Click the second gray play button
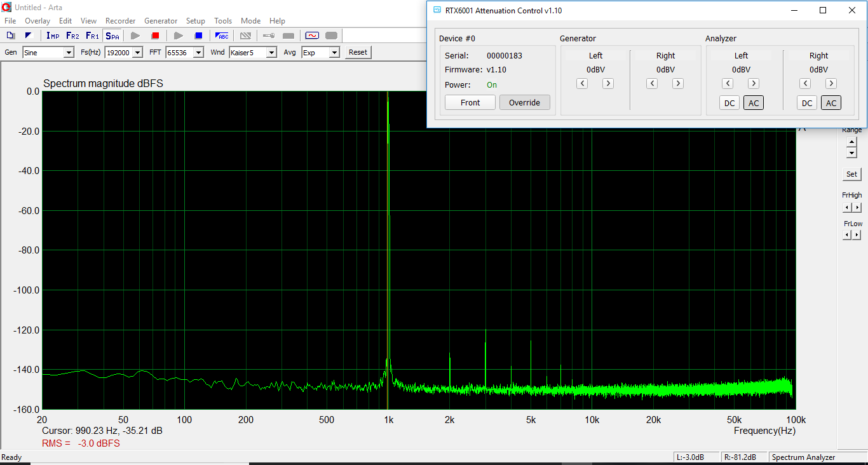868x465 pixels. [x=179, y=36]
